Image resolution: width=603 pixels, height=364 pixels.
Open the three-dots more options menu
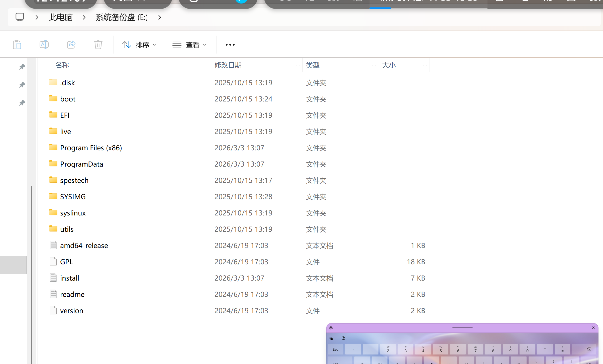(230, 45)
